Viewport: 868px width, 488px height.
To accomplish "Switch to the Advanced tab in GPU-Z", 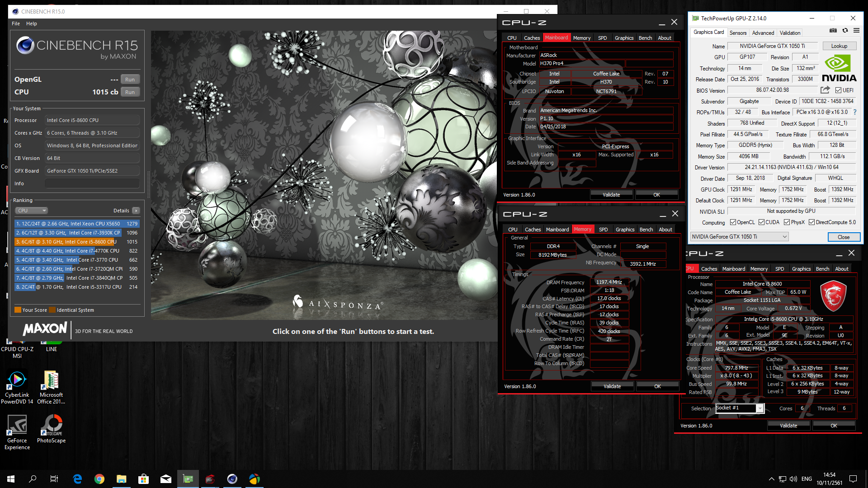I will (763, 33).
